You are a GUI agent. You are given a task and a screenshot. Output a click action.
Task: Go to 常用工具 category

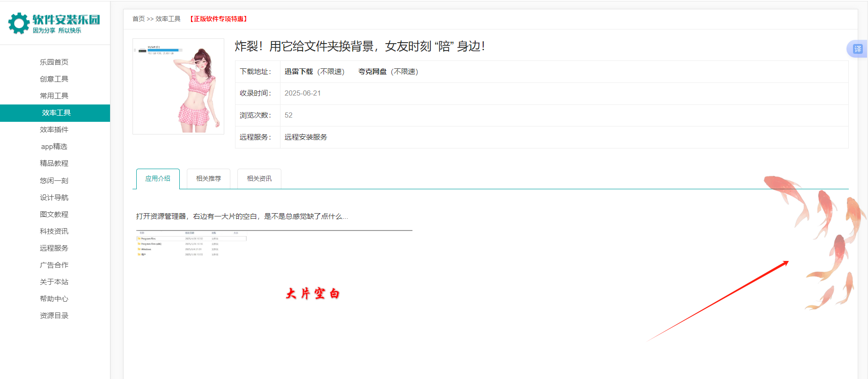point(54,96)
